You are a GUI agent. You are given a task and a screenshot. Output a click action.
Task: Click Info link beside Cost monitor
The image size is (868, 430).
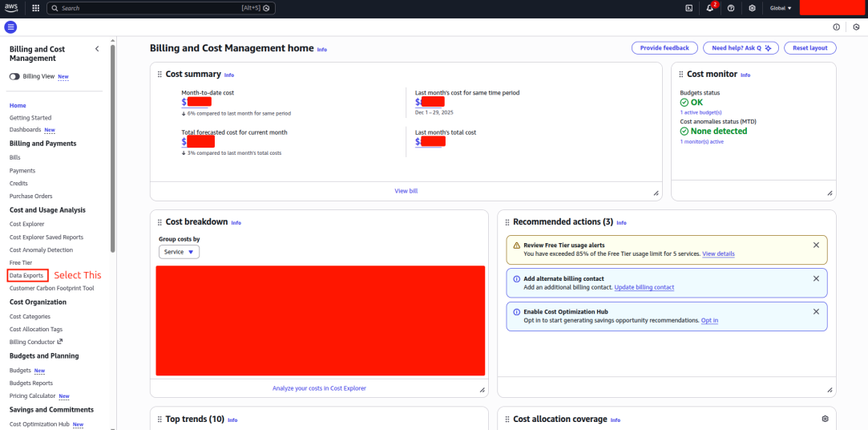pos(745,75)
